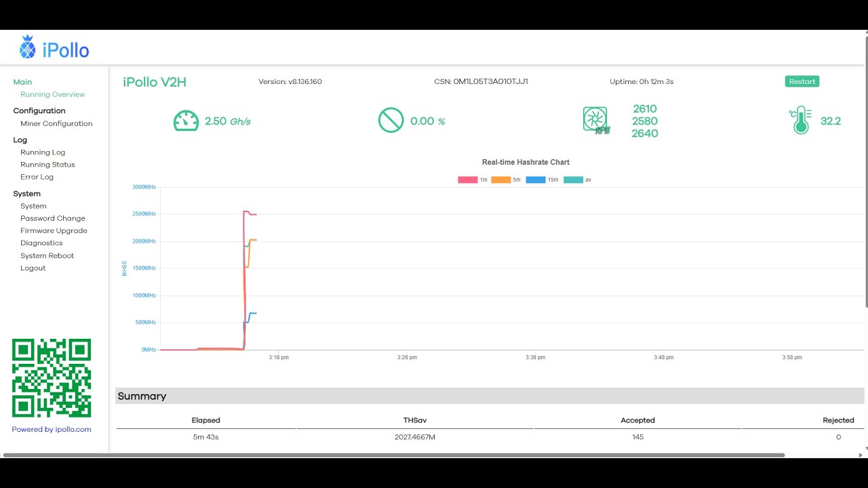View the Running Status page
Viewport: 868px width, 488px height.
(x=47, y=165)
